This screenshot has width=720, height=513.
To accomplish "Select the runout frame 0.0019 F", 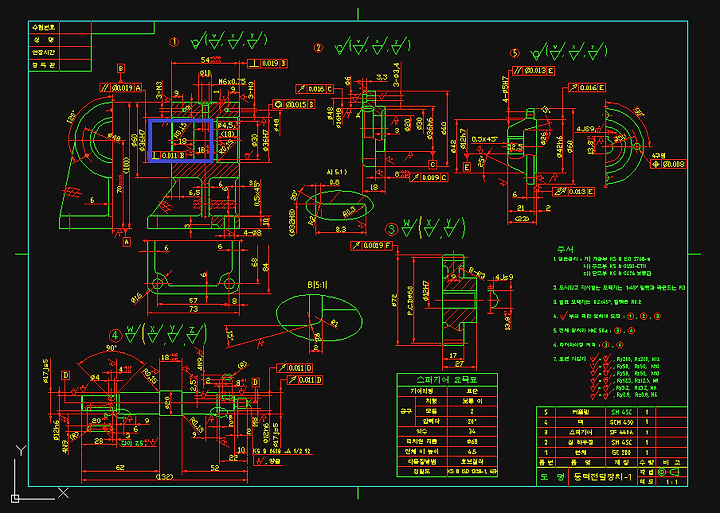I will pyautogui.click(x=371, y=246).
